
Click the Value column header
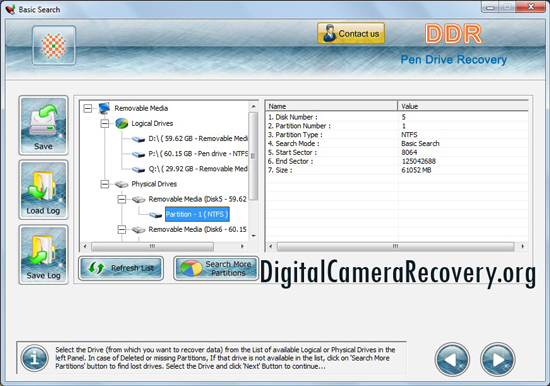(463, 106)
